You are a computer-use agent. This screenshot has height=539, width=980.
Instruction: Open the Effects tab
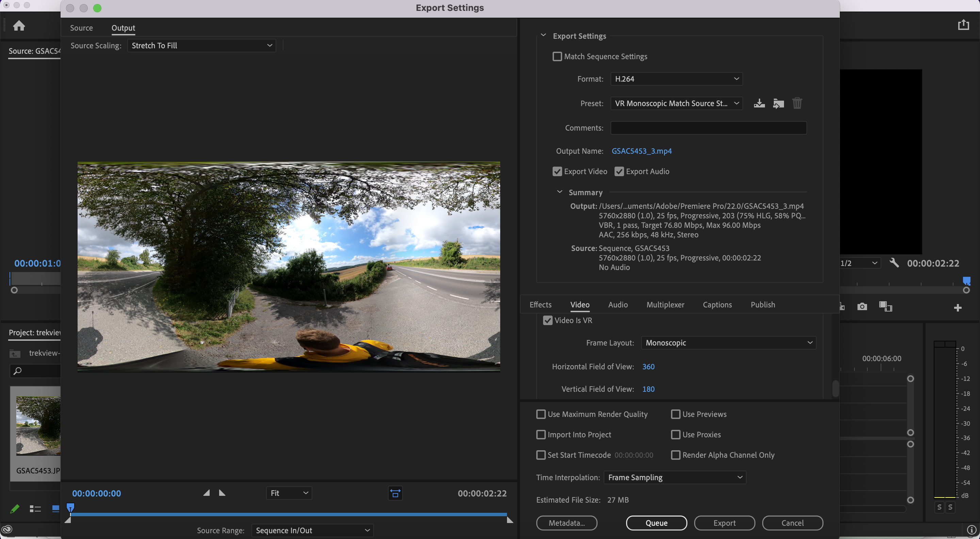pyautogui.click(x=540, y=304)
